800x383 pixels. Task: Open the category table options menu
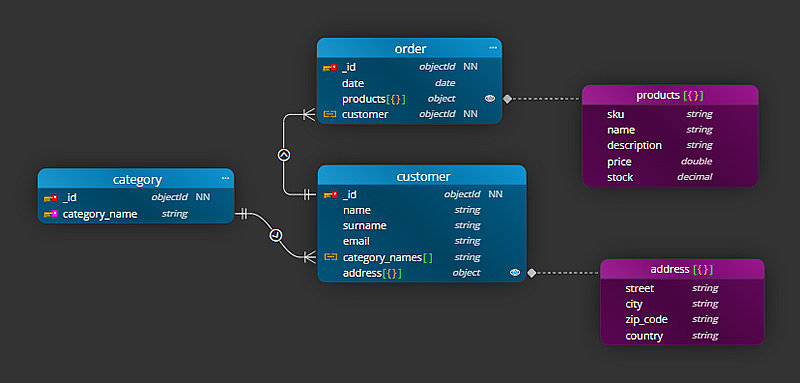(226, 178)
